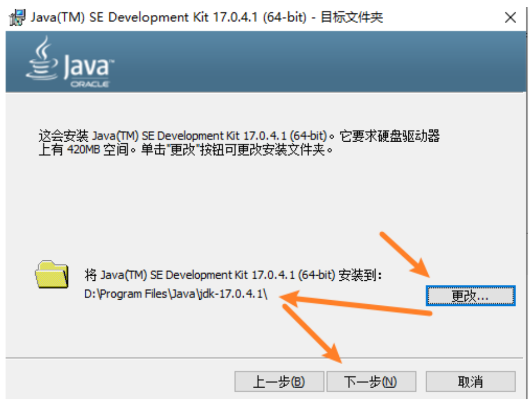The height and width of the screenshot is (403, 532).
Task: Continue with the 下一步(N) button
Action: pyautogui.click(x=371, y=382)
